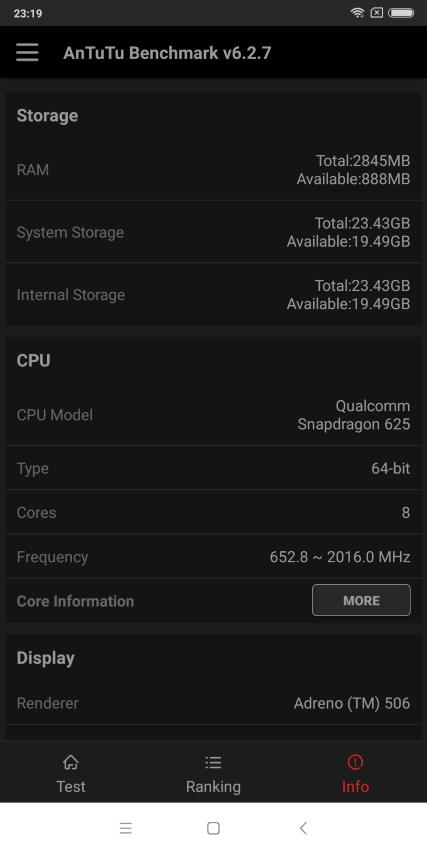Tap the Test home icon
Image resolution: width=427 pixels, height=854 pixels.
pyautogui.click(x=70, y=762)
